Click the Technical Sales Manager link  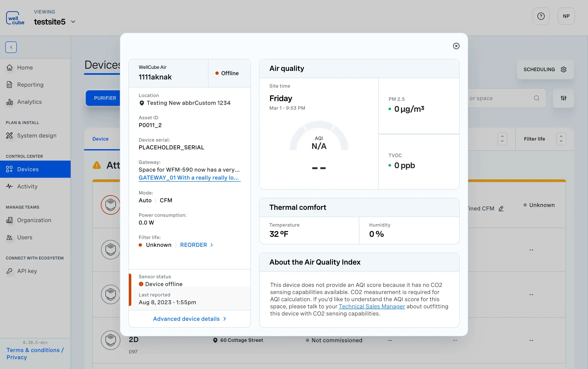coord(372,306)
